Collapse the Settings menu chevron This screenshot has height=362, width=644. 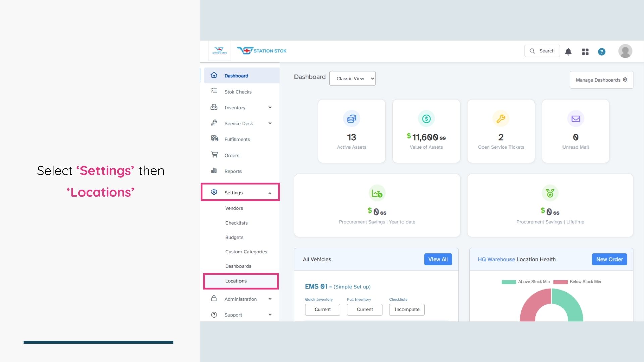point(270,193)
